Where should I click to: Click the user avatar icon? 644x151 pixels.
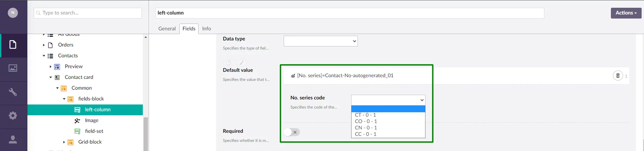tap(13, 13)
